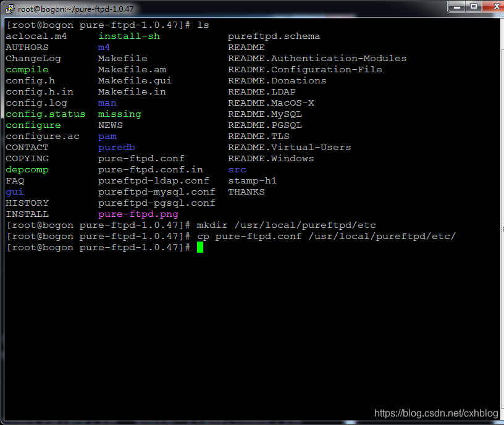Click the FAQ file name
504x425 pixels.
tap(15, 181)
